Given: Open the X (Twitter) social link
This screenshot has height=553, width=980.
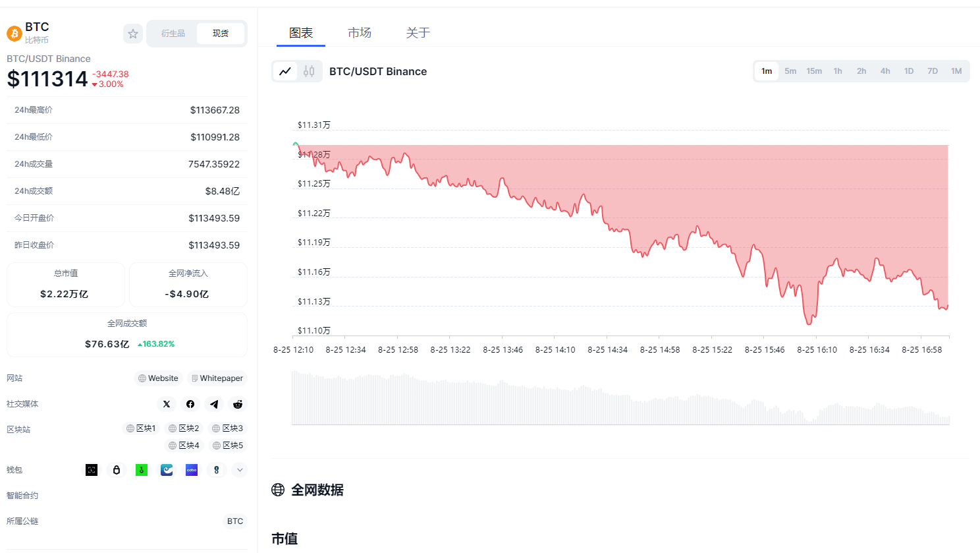Looking at the screenshot, I should pos(167,404).
